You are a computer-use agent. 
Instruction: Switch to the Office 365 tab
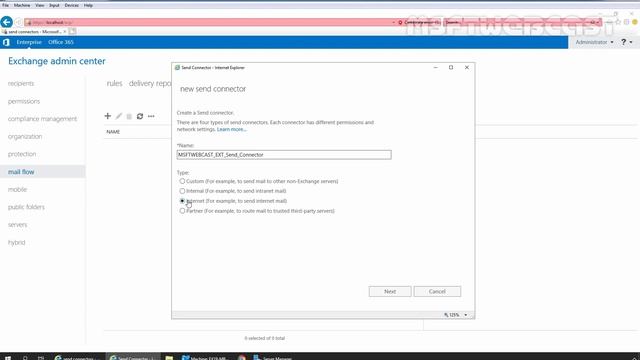click(x=61, y=42)
